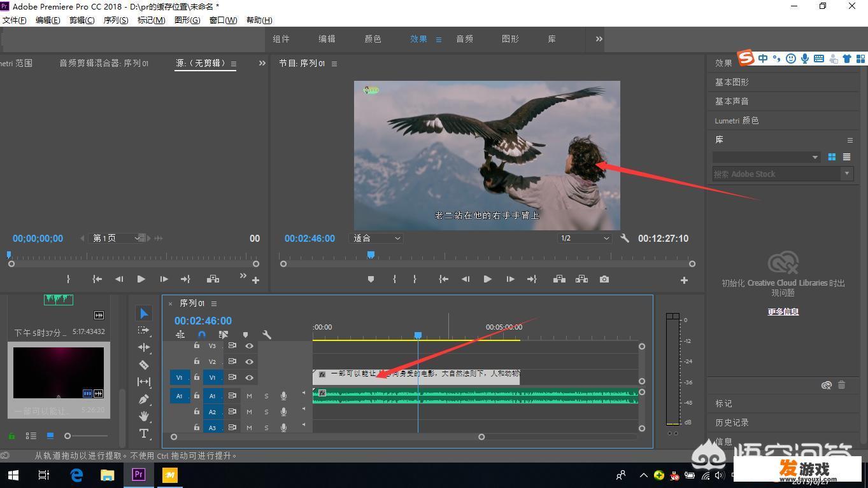Open timeline display settings wrench
Image resolution: width=868 pixels, height=488 pixels.
click(x=267, y=335)
